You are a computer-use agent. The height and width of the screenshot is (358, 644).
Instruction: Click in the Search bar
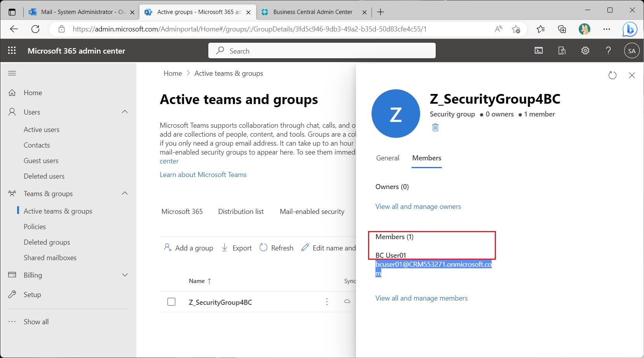pyautogui.click(x=321, y=50)
